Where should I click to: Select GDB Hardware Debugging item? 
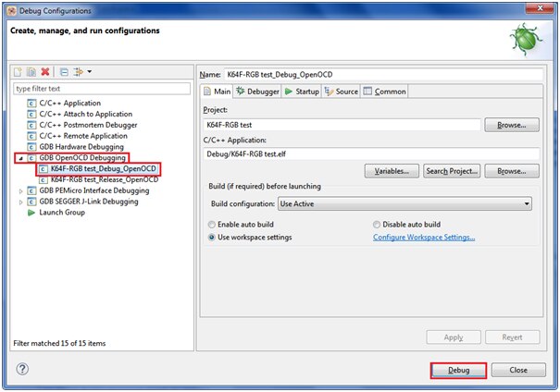pyautogui.click(x=81, y=147)
